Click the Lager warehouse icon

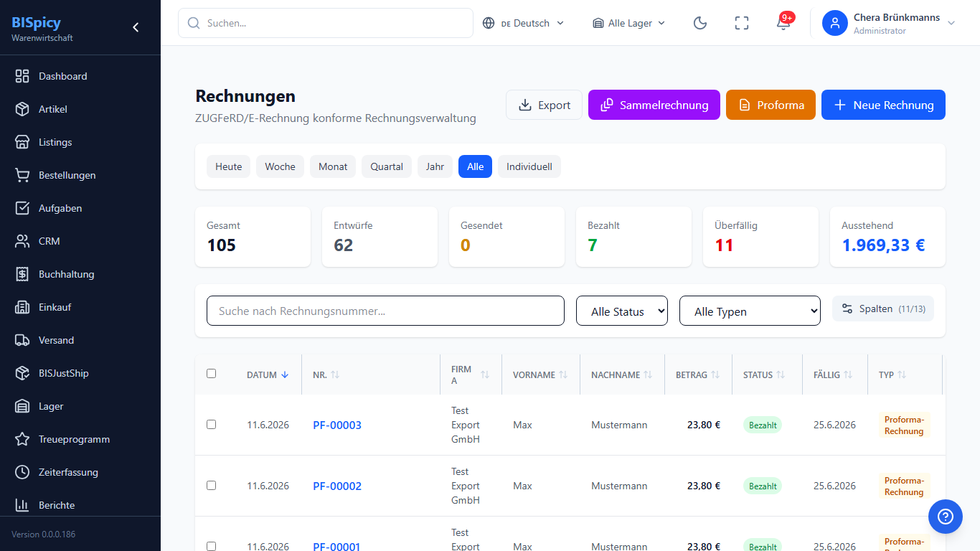pos(22,406)
